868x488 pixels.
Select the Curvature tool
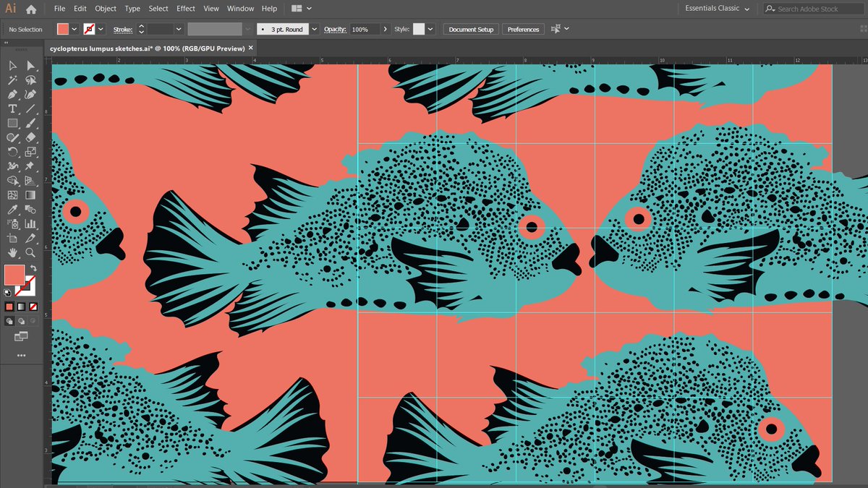30,95
